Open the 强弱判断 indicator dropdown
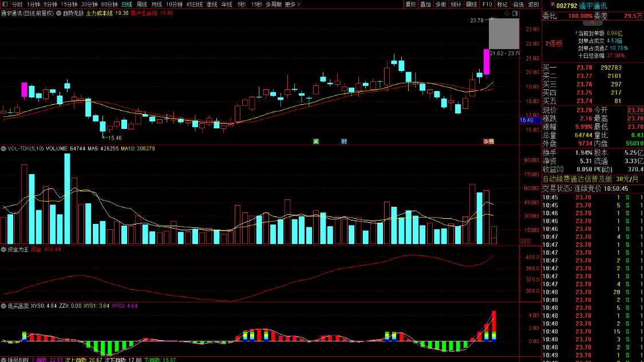Screen dimensions: 644x362 click(3, 360)
